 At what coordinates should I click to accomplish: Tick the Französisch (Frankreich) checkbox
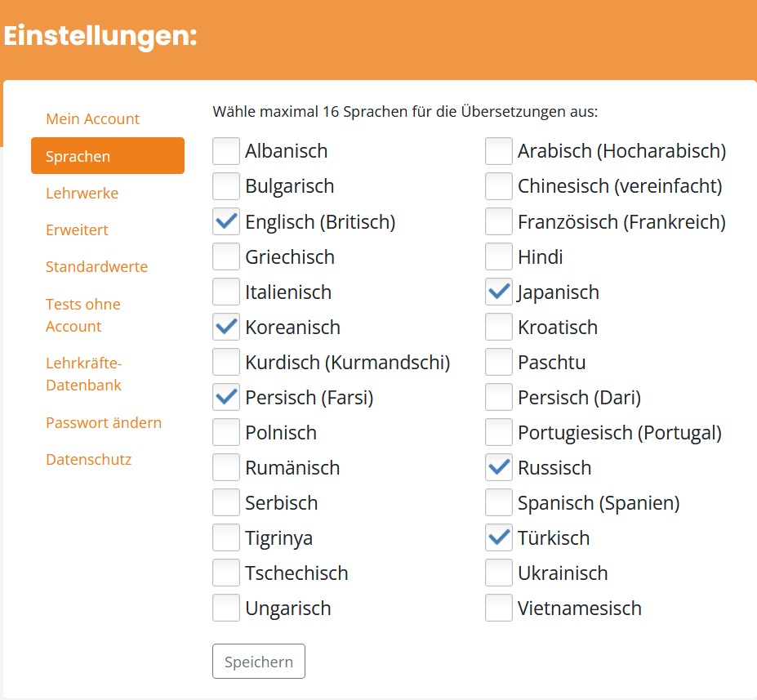click(499, 221)
